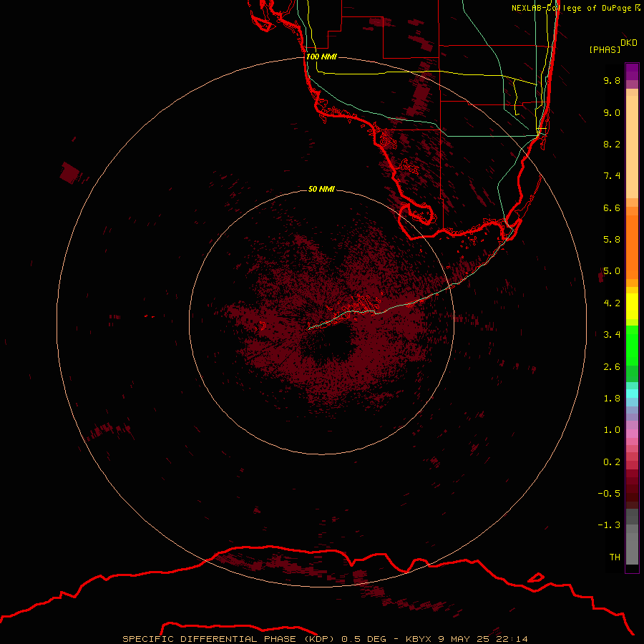
Task: Click the DKD legend title
Action: tap(629, 43)
